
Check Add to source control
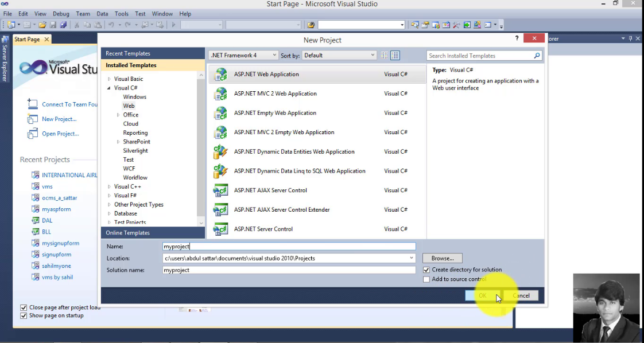tap(426, 279)
